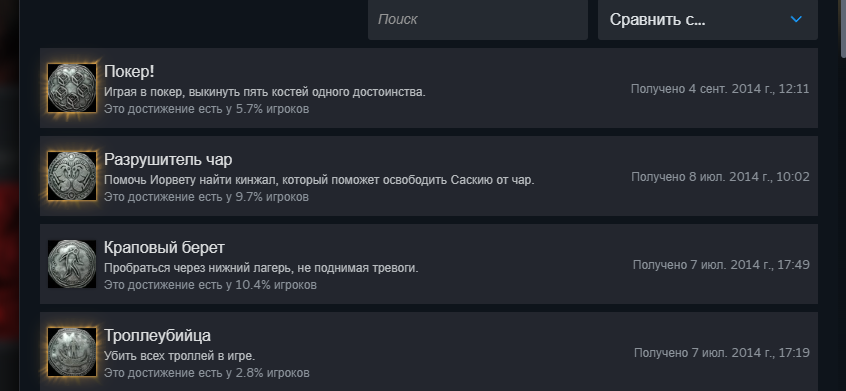Click the 2.8% players statistic text
846x391 pixels.
pyautogui.click(x=207, y=372)
